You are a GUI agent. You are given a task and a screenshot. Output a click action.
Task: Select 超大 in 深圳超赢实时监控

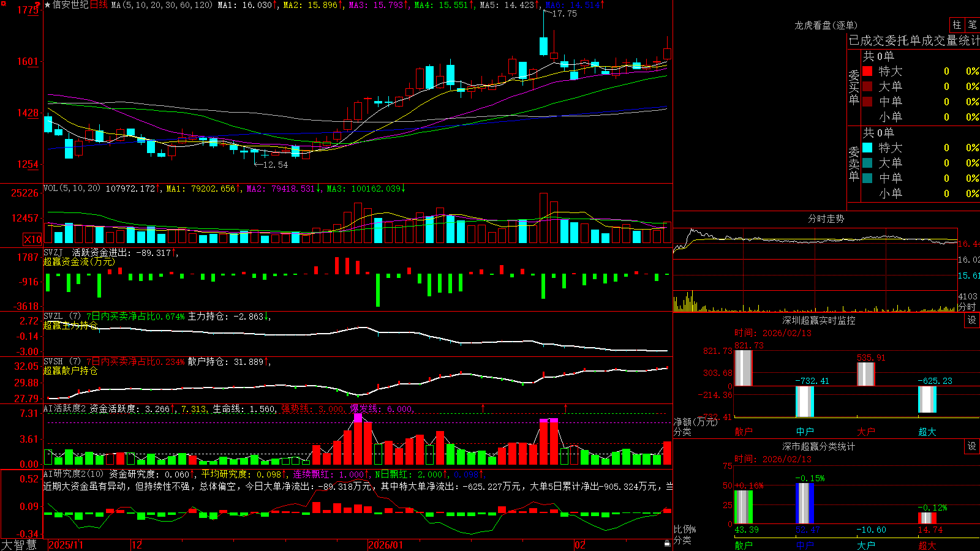click(x=927, y=432)
